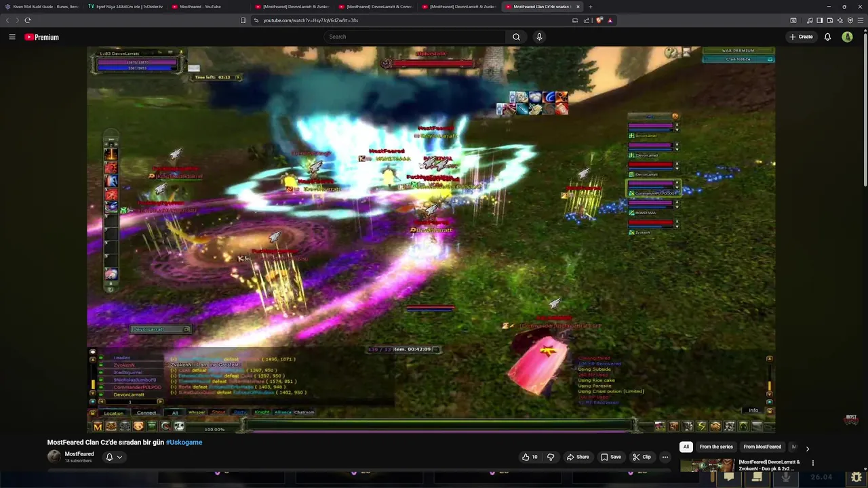Click the Create button
The image size is (868, 488).
tap(801, 37)
